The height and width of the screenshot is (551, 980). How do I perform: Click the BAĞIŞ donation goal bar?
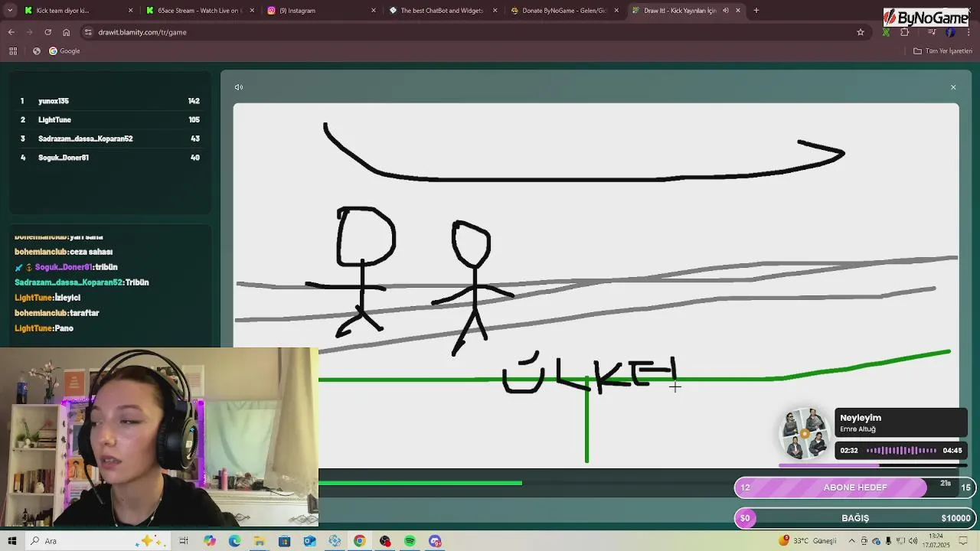tap(854, 518)
